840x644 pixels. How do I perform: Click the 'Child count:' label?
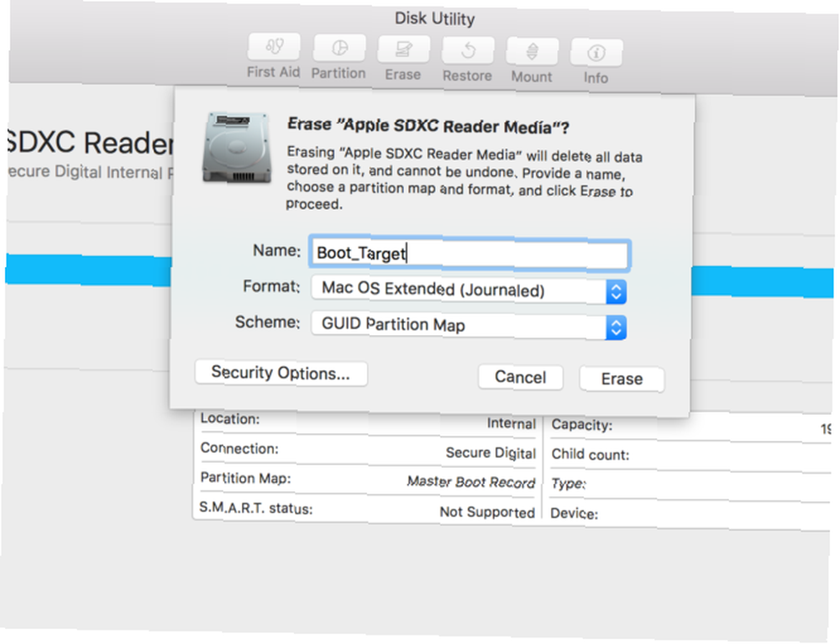click(591, 454)
